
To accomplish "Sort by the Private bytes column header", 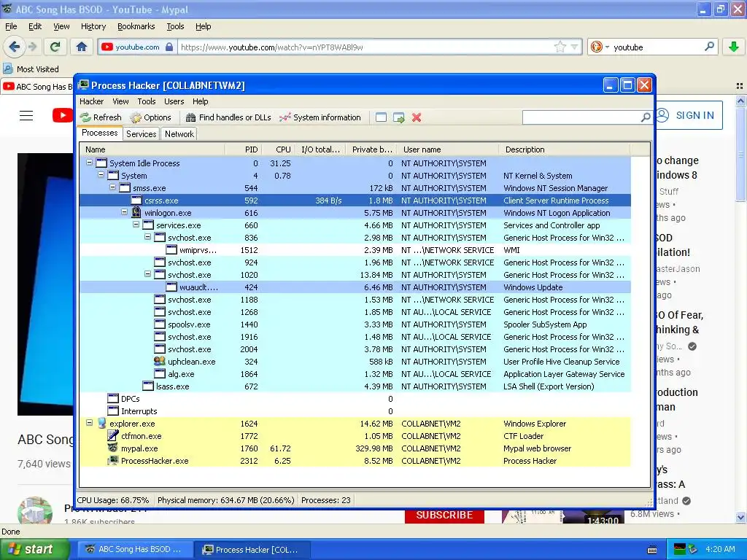I will (x=371, y=149).
